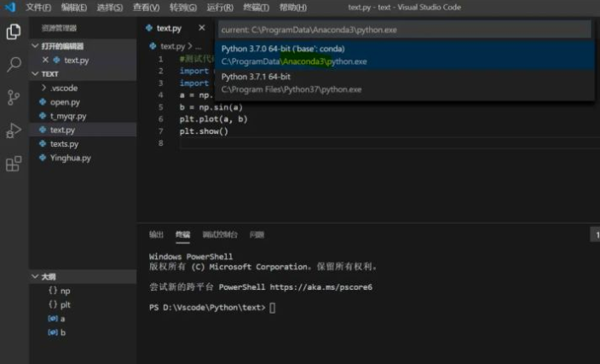Screen dimensions: 600x364
Task: Close the text.py editor tab
Action: pyautogui.click(x=202, y=27)
